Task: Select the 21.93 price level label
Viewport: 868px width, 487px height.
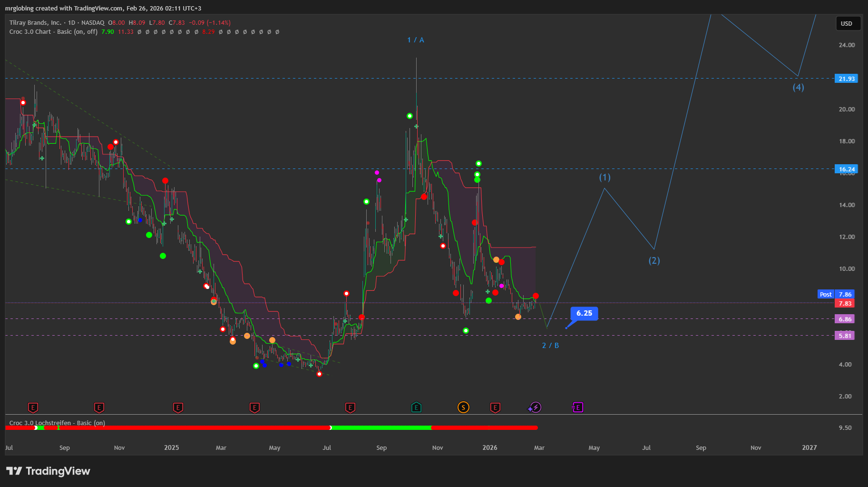Action: [x=846, y=79]
